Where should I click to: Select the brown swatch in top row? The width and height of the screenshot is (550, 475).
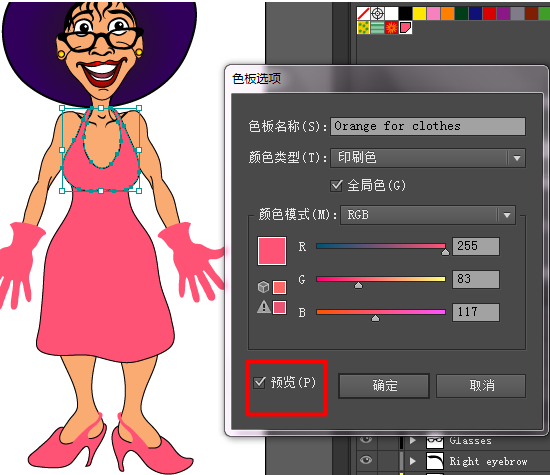[531, 14]
